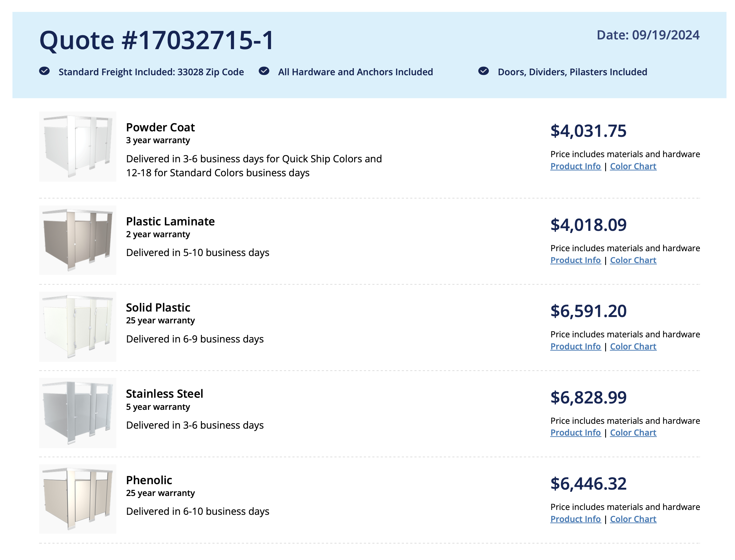Open Product Info for Plastic Laminate

[x=575, y=260]
